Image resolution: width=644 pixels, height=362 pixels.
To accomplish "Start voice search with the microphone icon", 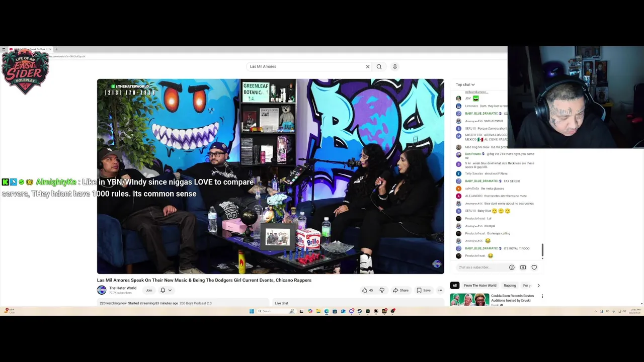I will pos(395,66).
